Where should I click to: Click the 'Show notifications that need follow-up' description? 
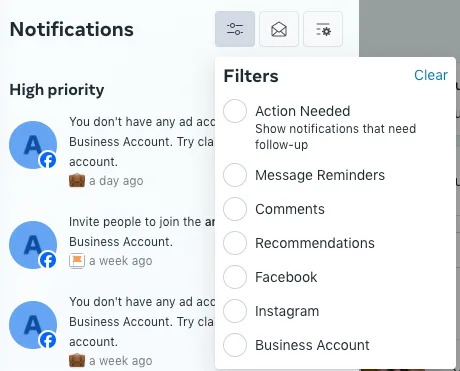(335, 137)
